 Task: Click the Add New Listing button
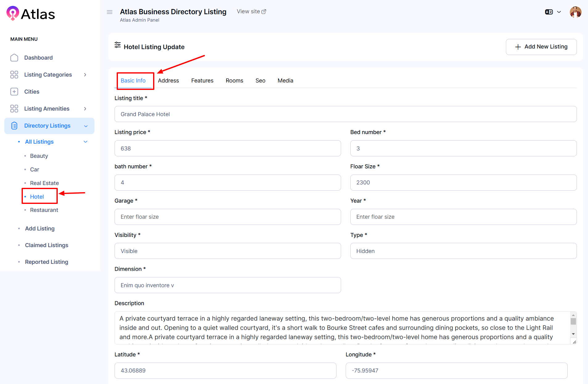541,47
